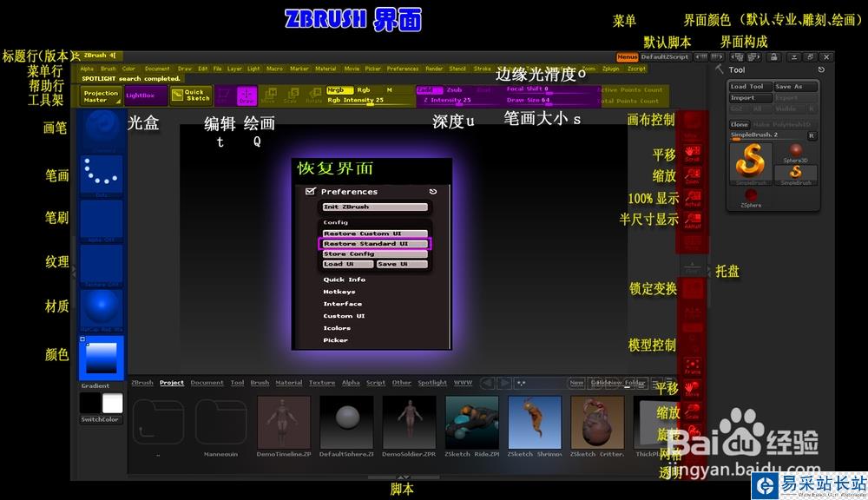868x500 pixels.
Task: Select the Sphere3D tool
Action: [x=795, y=153]
